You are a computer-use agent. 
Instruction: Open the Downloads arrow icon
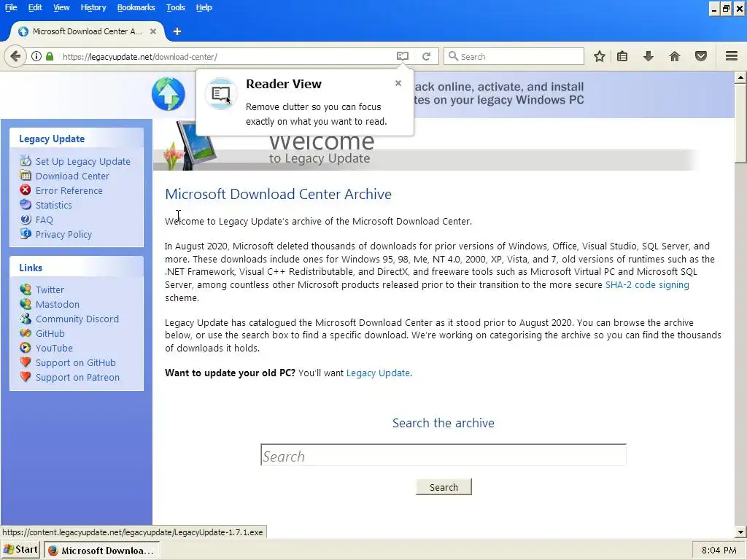click(649, 56)
